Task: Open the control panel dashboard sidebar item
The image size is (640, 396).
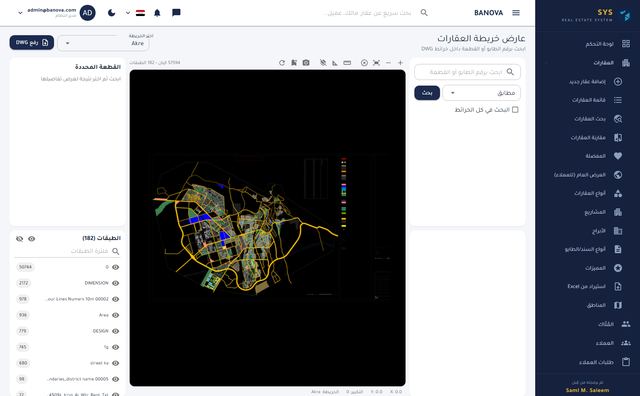Action: coord(607,44)
